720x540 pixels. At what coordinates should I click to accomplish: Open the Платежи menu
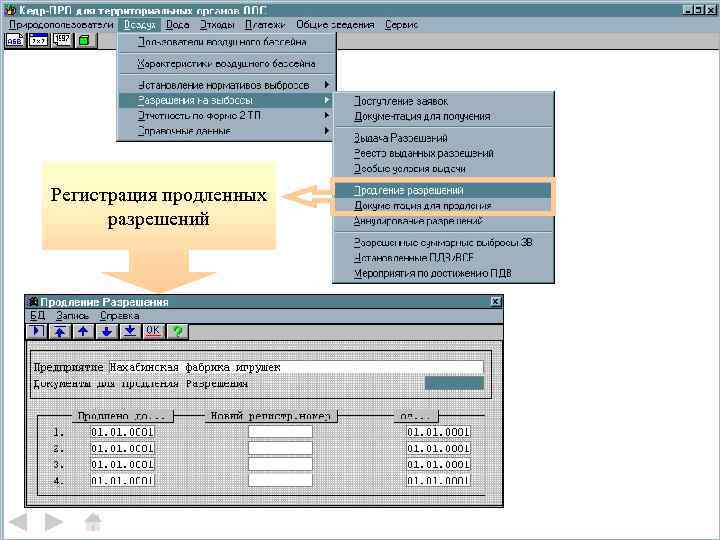pyautogui.click(x=264, y=25)
